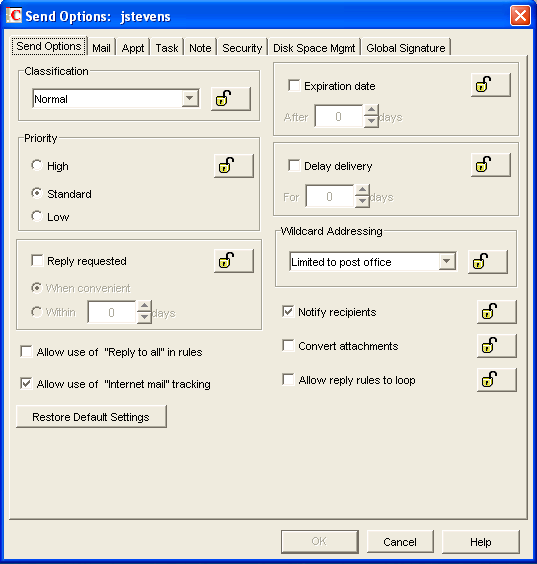
Task: Click Restore Default Settings button
Action: (91, 417)
